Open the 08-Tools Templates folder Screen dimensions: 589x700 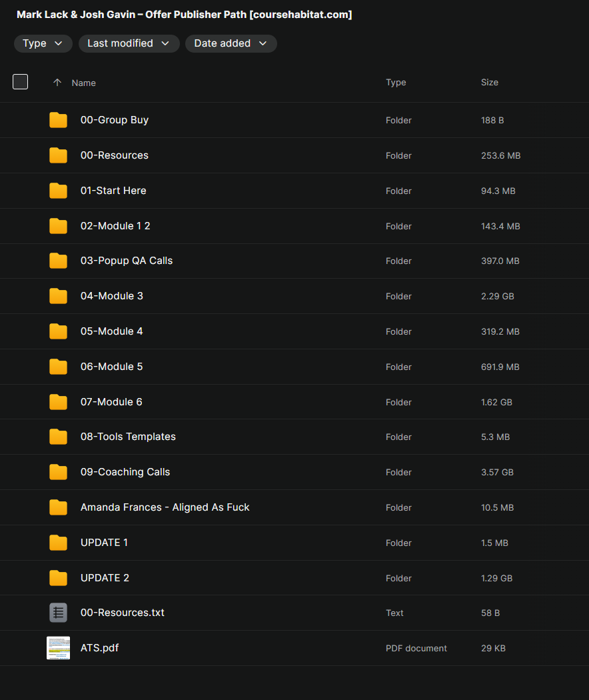(128, 437)
